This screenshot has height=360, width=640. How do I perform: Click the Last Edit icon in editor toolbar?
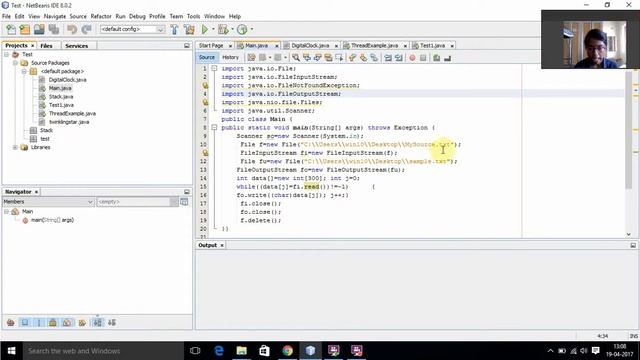click(x=251, y=58)
